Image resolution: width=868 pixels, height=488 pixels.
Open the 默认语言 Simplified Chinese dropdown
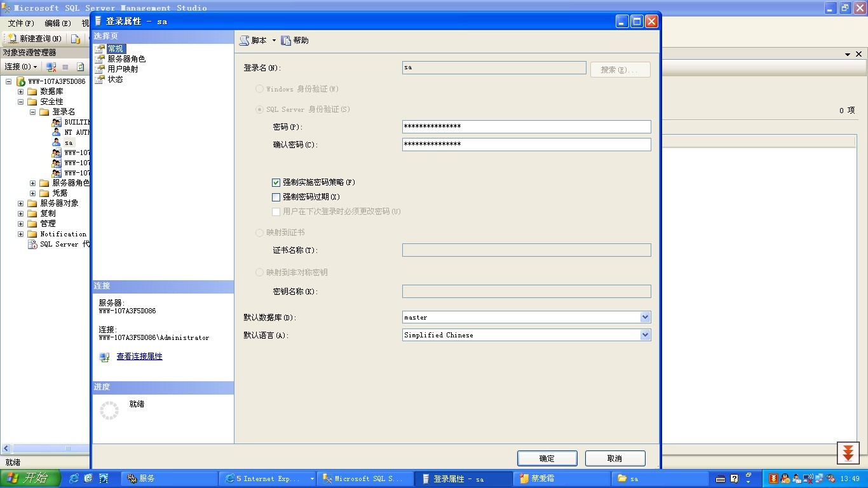[x=645, y=335]
